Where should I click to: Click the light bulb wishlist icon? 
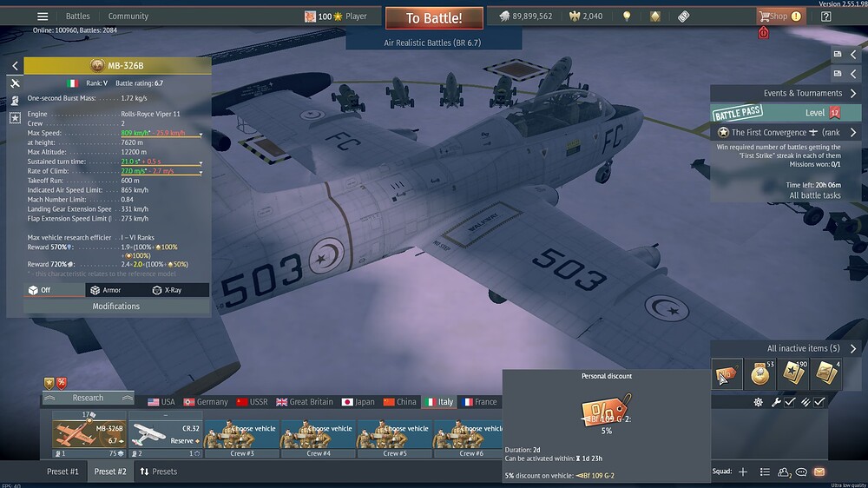[627, 16]
